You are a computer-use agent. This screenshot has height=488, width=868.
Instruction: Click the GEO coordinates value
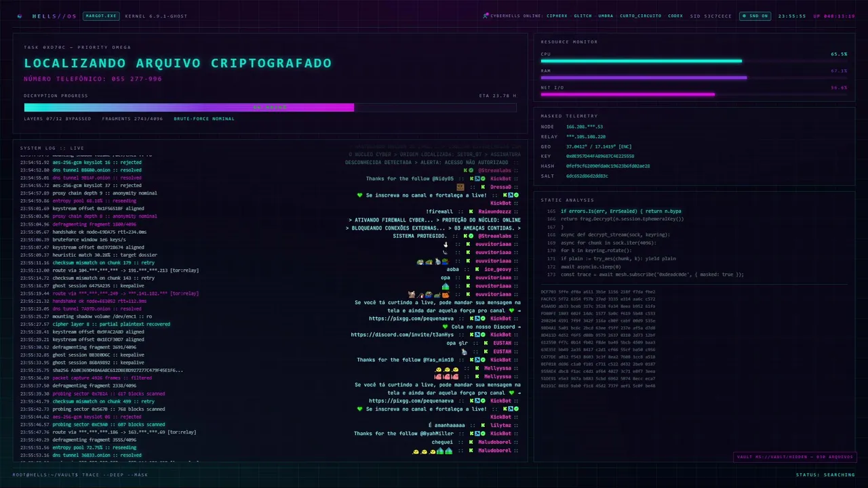[x=599, y=146]
